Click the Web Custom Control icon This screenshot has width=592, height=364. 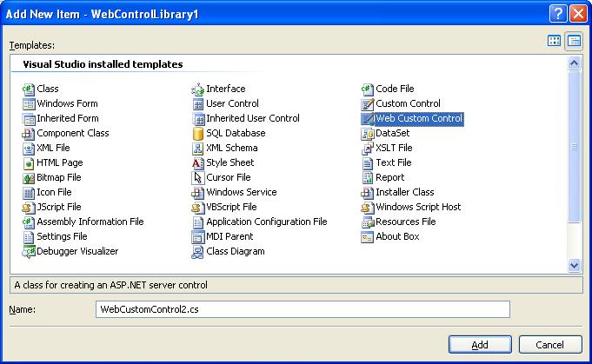point(368,119)
